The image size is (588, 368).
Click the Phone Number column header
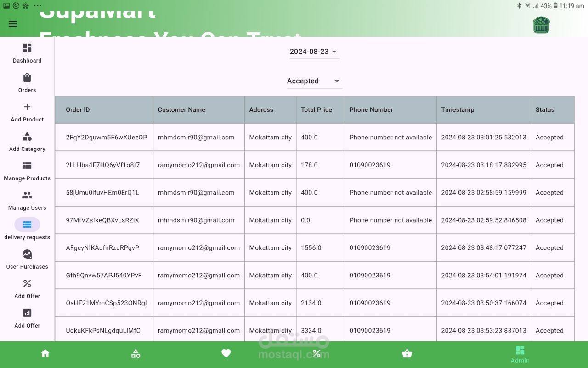(x=371, y=109)
